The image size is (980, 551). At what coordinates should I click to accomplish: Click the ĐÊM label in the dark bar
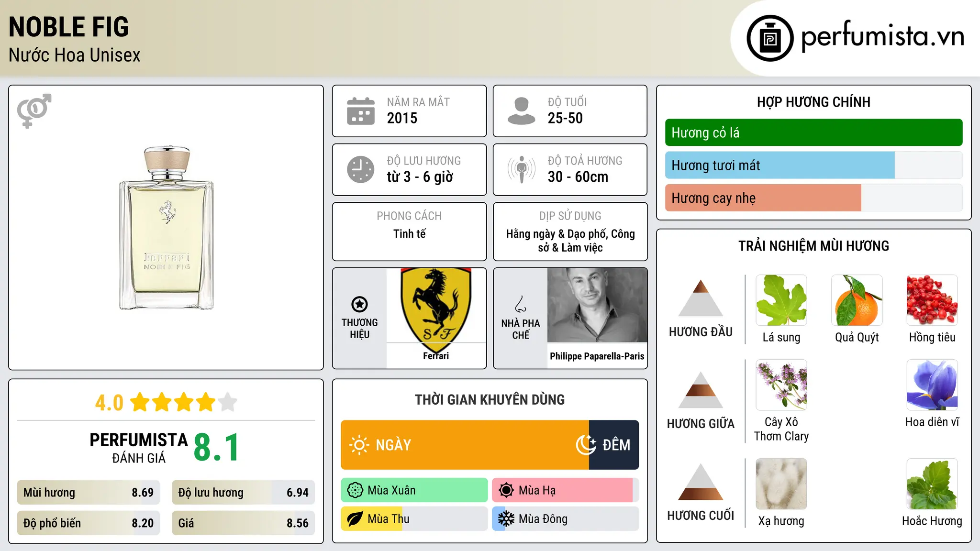(616, 445)
